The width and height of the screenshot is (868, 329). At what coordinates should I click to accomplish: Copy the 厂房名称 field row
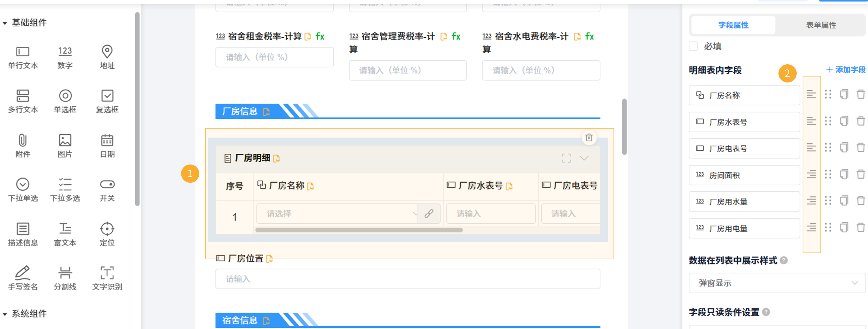point(844,94)
